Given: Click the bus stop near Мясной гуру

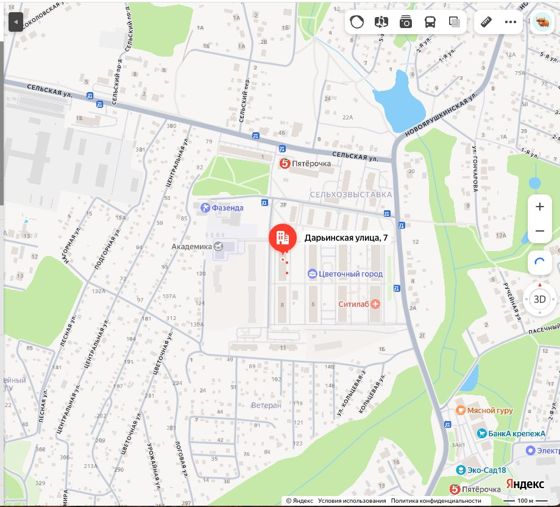Looking at the screenshot, I should (448, 425).
